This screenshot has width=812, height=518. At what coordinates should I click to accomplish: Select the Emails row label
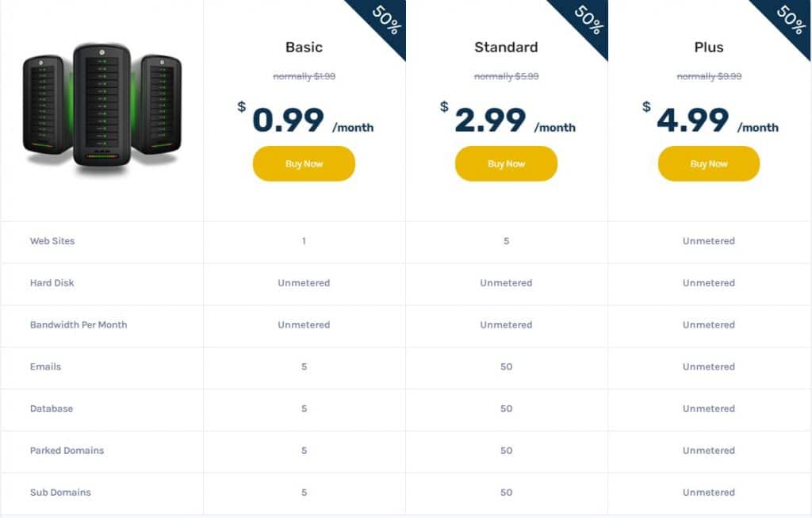[x=45, y=366]
